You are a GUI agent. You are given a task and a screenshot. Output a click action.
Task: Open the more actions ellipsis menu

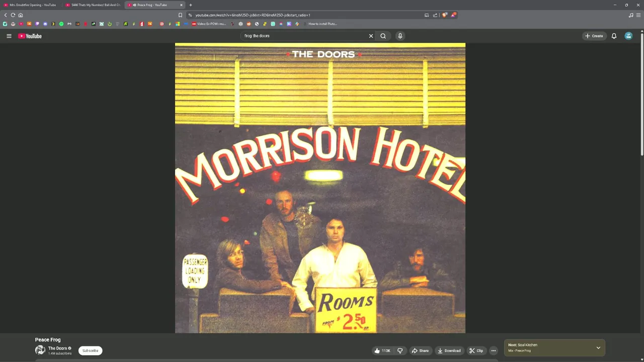coord(494,350)
